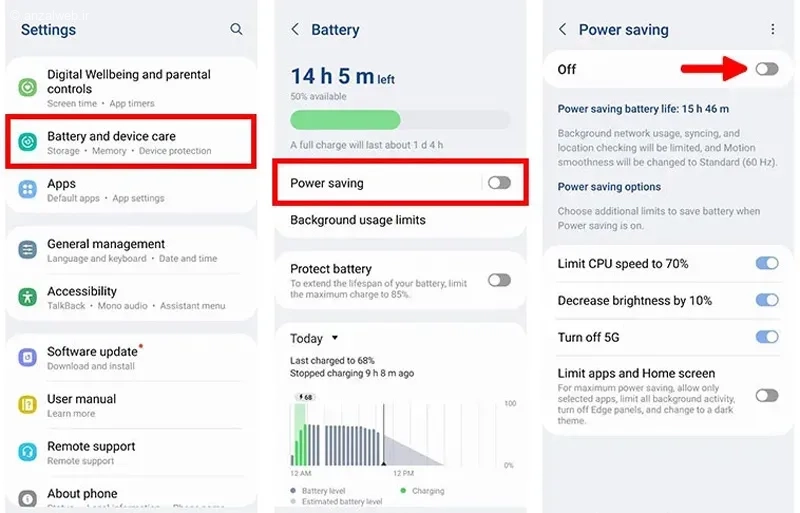The height and width of the screenshot is (513, 800).
Task: Open Remote support headset icon
Action: [x=28, y=452]
